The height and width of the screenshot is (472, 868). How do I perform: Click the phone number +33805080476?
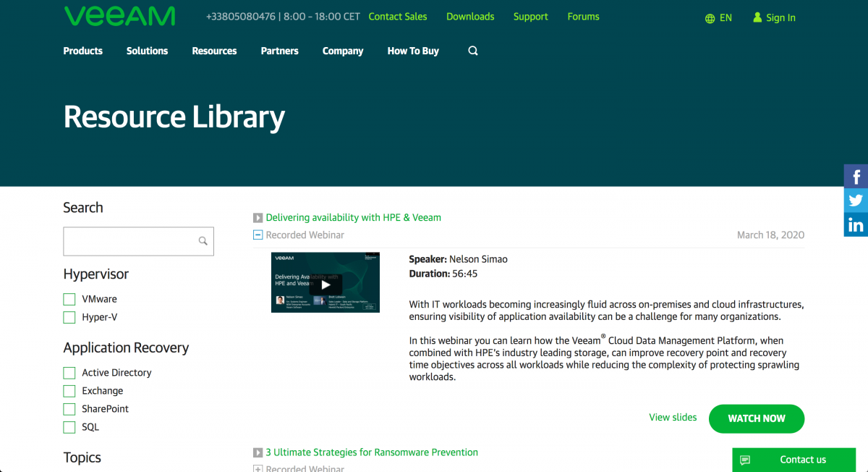coord(241,17)
